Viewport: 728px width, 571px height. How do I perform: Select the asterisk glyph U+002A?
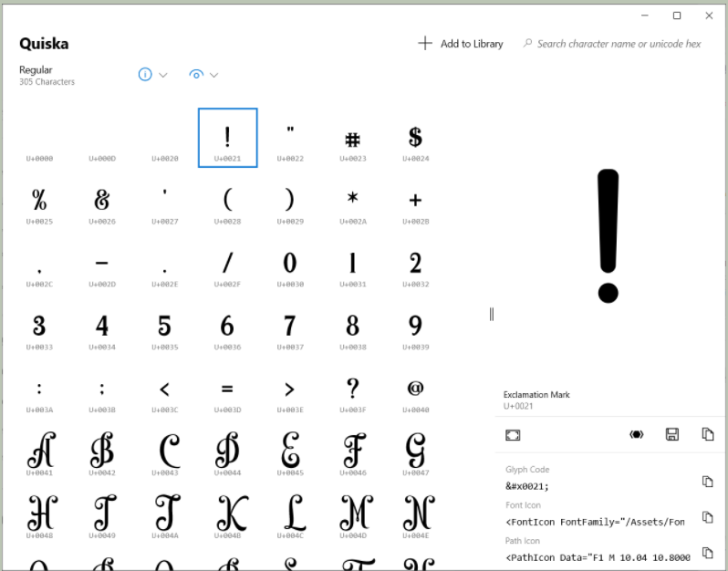point(353,201)
